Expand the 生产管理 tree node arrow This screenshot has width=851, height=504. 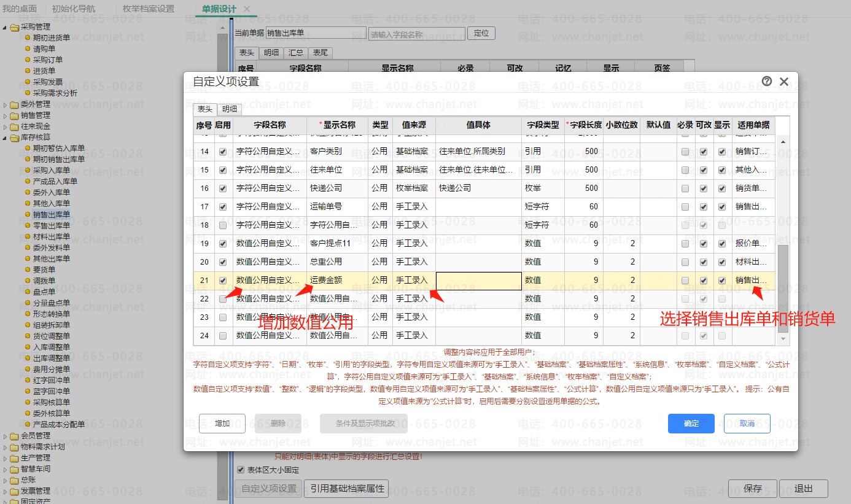(5, 458)
